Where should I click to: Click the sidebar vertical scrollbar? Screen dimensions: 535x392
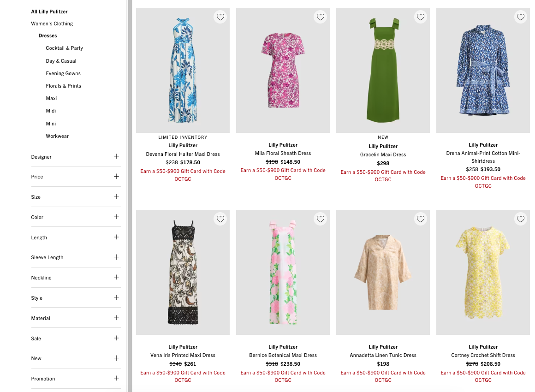point(130,196)
